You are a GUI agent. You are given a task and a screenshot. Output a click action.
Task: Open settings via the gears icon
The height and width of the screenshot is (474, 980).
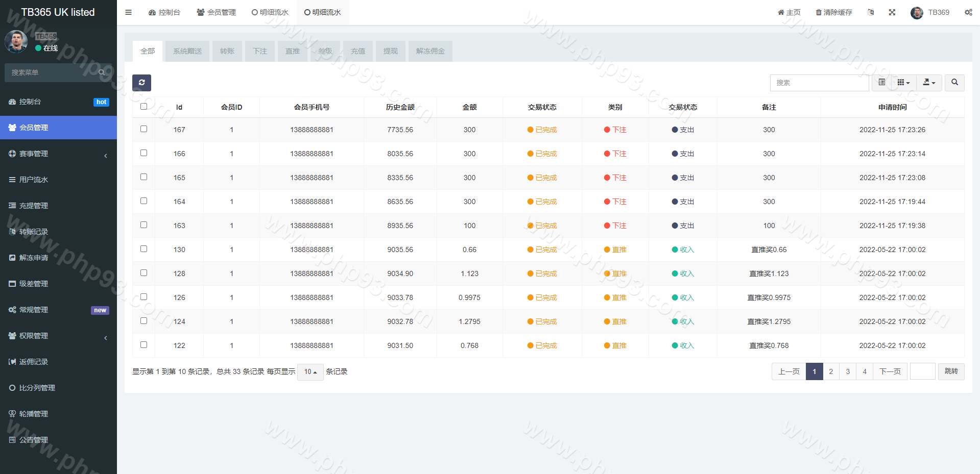968,12
